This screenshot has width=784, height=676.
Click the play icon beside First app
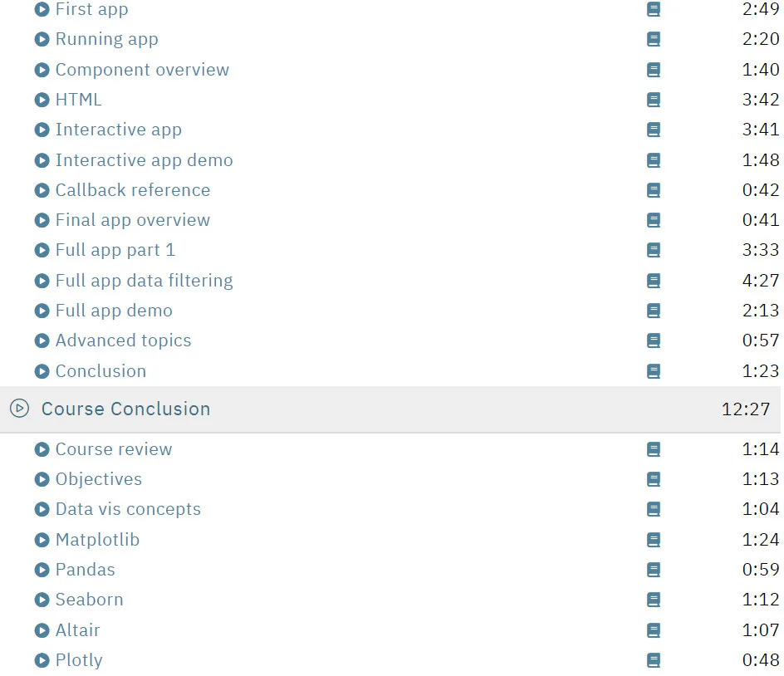tap(42, 9)
